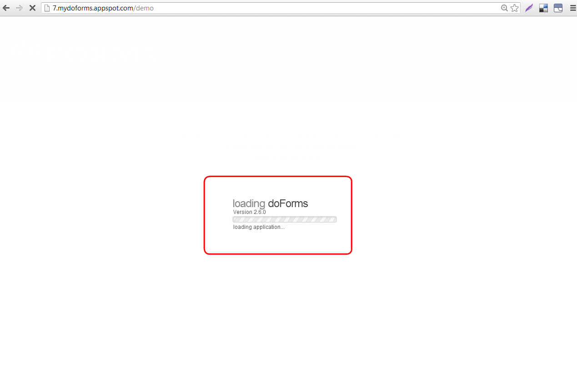This screenshot has height=392, width=577.
Task: Go back to the previous page
Action: click(x=6, y=8)
